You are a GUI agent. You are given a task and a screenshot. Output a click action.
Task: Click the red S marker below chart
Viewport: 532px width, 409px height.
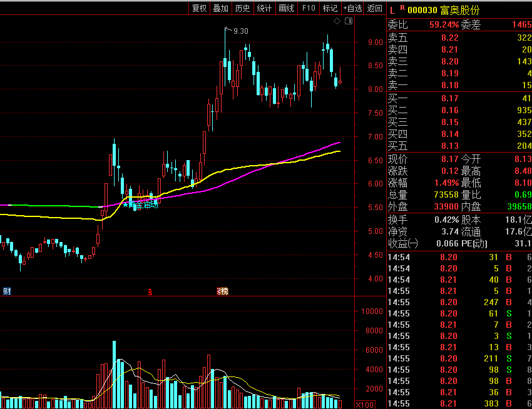(x=150, y=291)
